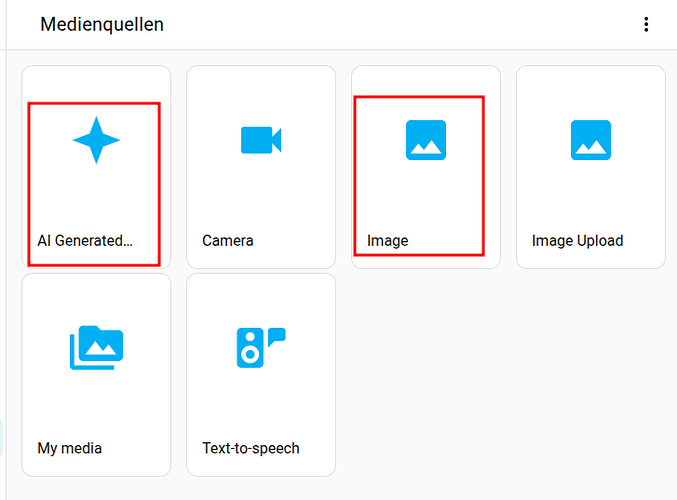
Task: Click the picture icon above the Image label
Action: (426, 140)
